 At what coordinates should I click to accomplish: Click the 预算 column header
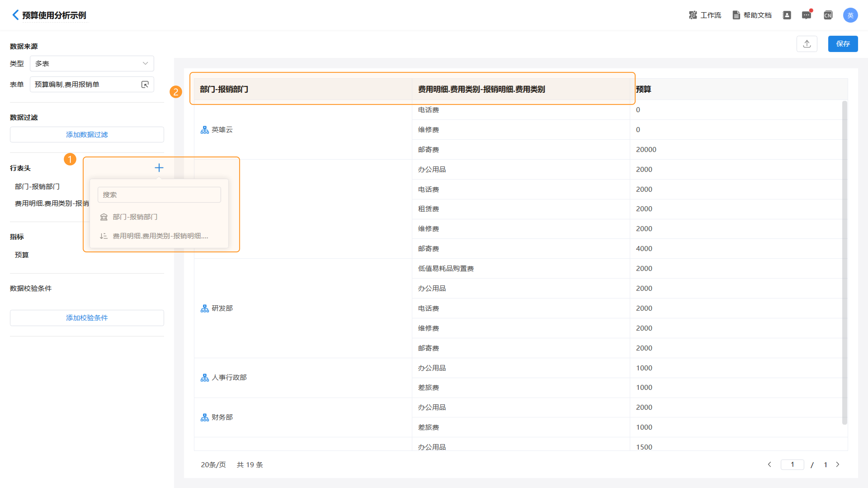[739, 89]
